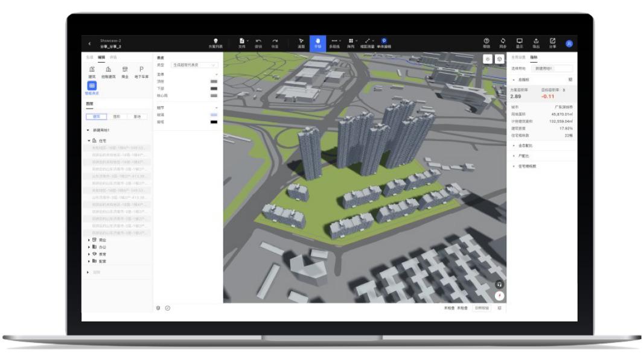Open the blue user avatar

569,43
